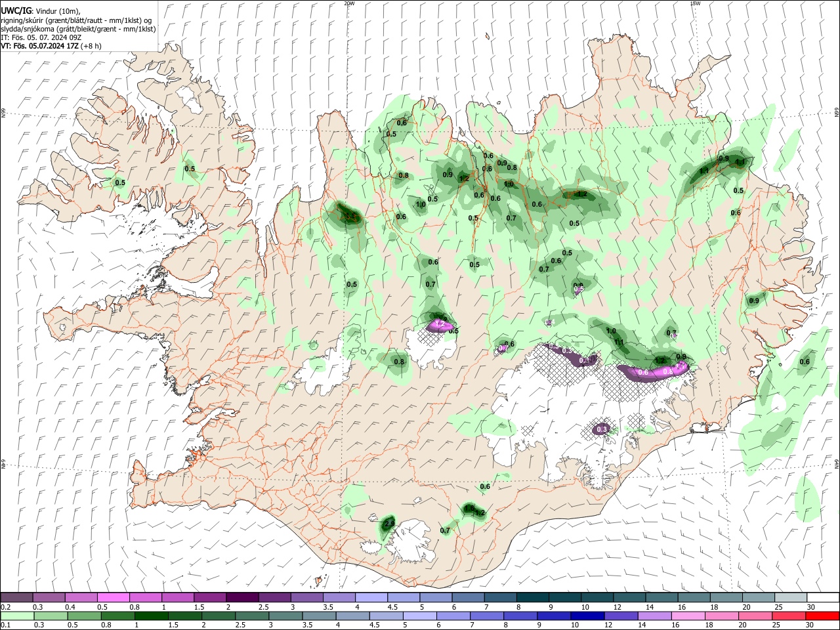Select the IT: Fös. 05.07.2024 09Z line
The image size is (840, 630).
coord(41,37)
